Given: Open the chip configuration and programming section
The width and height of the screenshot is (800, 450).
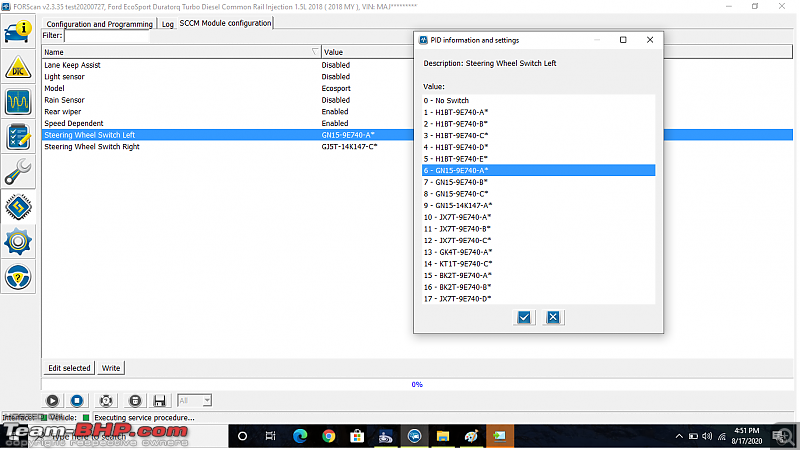Looking at the screenshot, I should point(18,207).
